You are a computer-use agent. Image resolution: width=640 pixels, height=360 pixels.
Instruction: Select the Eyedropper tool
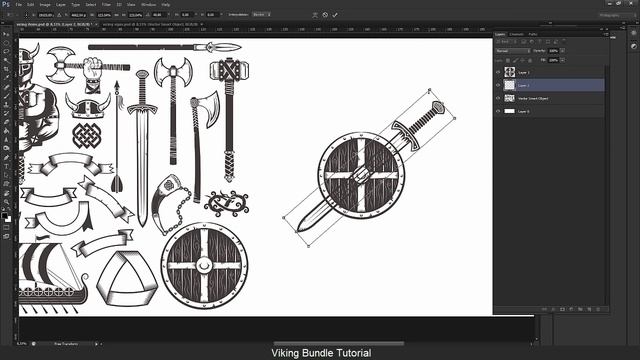pos(6,78)
